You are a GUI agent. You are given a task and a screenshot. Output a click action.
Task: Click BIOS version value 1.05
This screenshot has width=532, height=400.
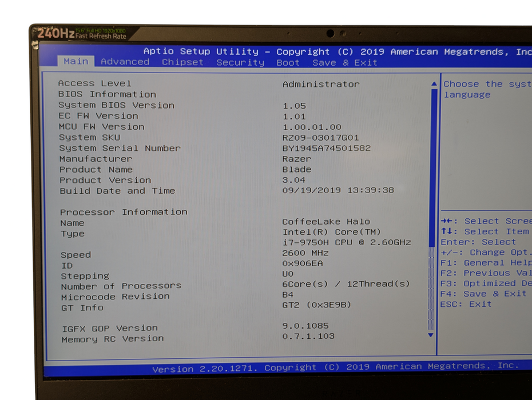coord(294,106)
